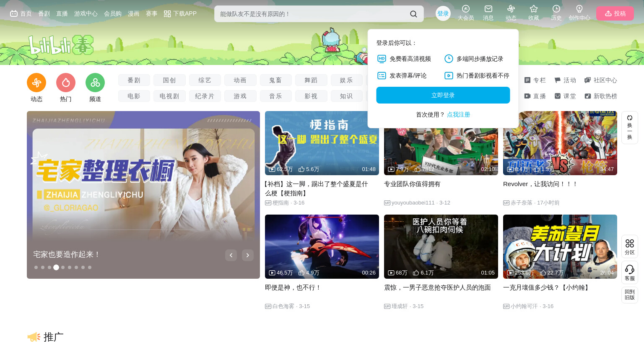This screenshot has height=342, width=644.
Task: Open 赛事 in the top navigation
Action: tap(152, 13)
